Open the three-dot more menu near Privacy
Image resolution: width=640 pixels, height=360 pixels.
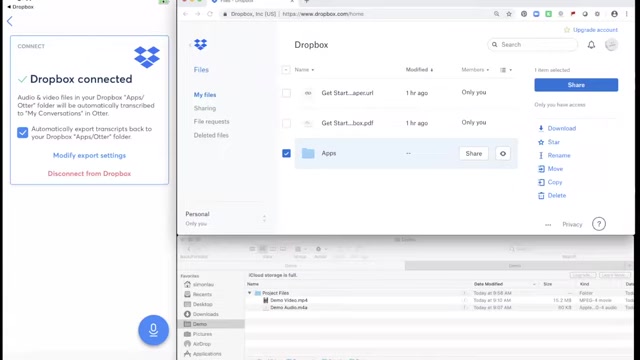(548, 224)
